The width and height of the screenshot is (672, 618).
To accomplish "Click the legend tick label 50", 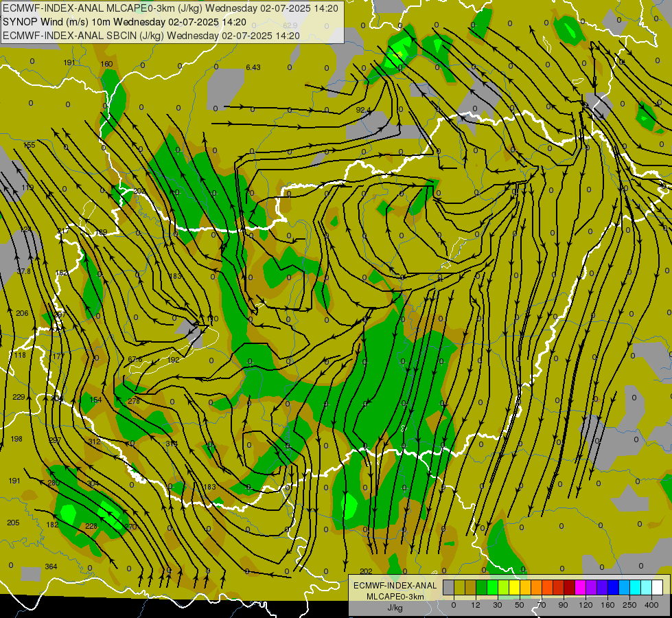I will coord(520,605).
